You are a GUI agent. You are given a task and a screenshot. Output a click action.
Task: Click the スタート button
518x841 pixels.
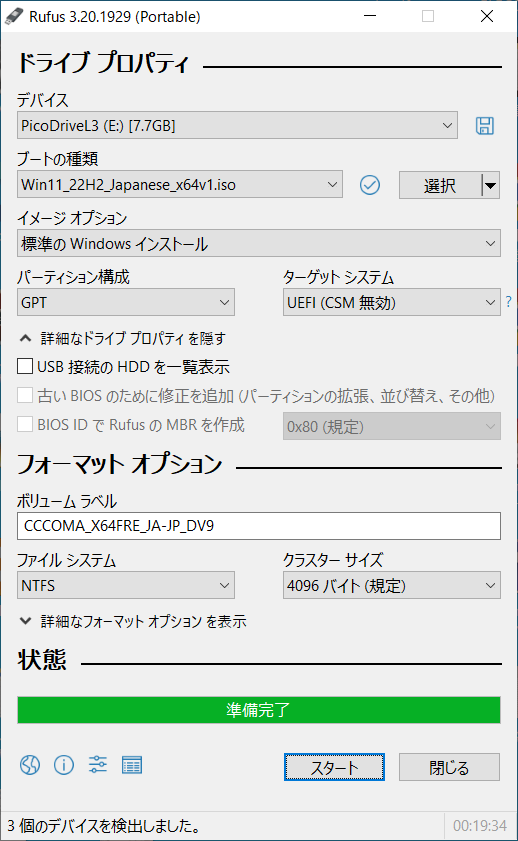click(334, 768)
